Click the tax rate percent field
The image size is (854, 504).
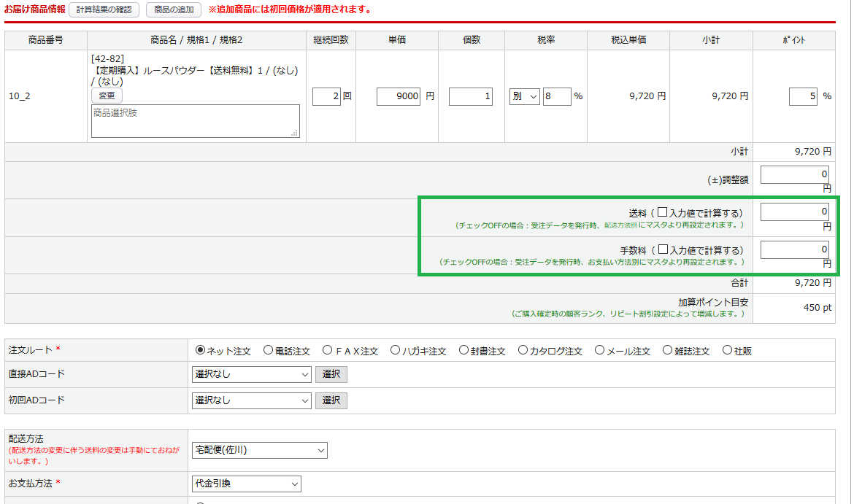pyautogui.click(x=557, y=96)
